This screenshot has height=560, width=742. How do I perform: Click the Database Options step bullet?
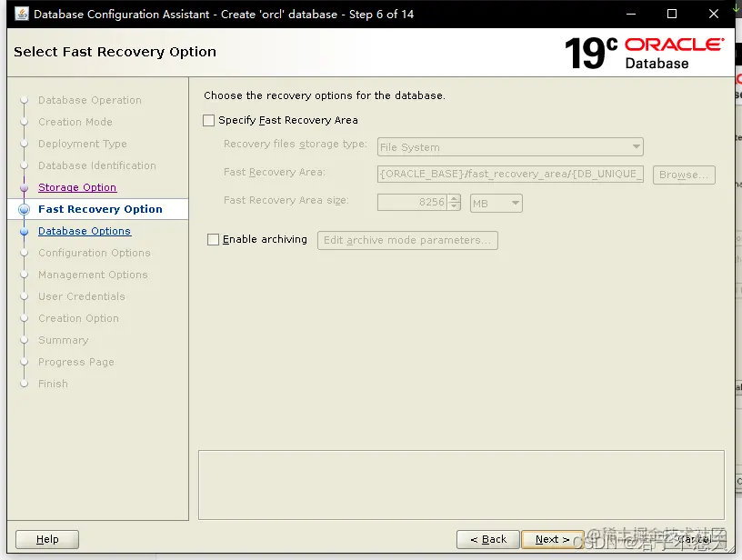(x=25, y=231)
